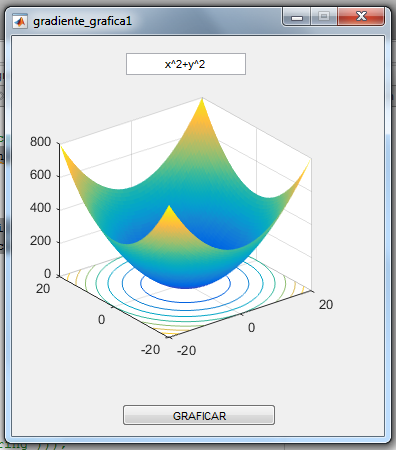Click the yellow contour arc near front corner
Viewport: 396px width, 450px height.
click(x=168, y=332)
